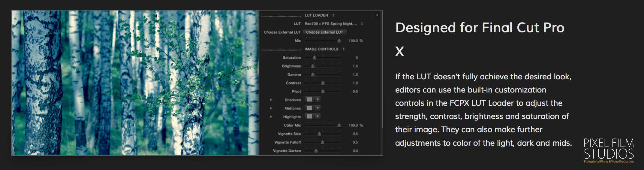Click the Color Mix slider handle
This screenshot has height=170, width=644.
tap(339, 125)
